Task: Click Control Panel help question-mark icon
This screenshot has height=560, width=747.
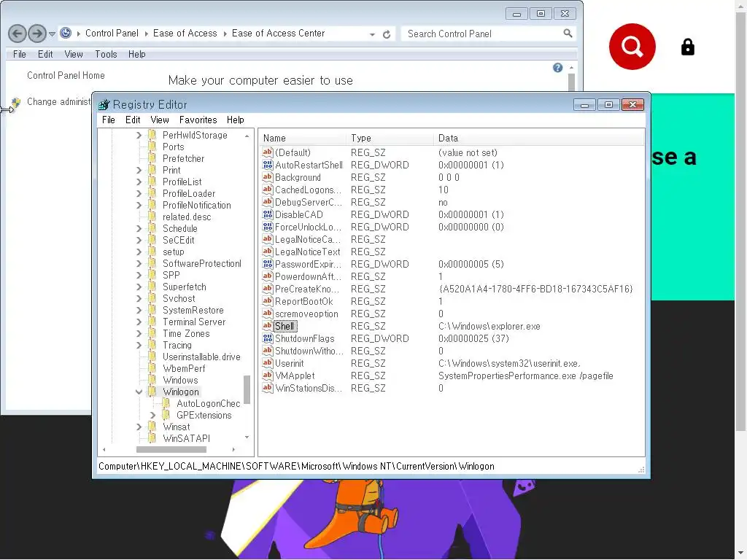Action: 558,68
